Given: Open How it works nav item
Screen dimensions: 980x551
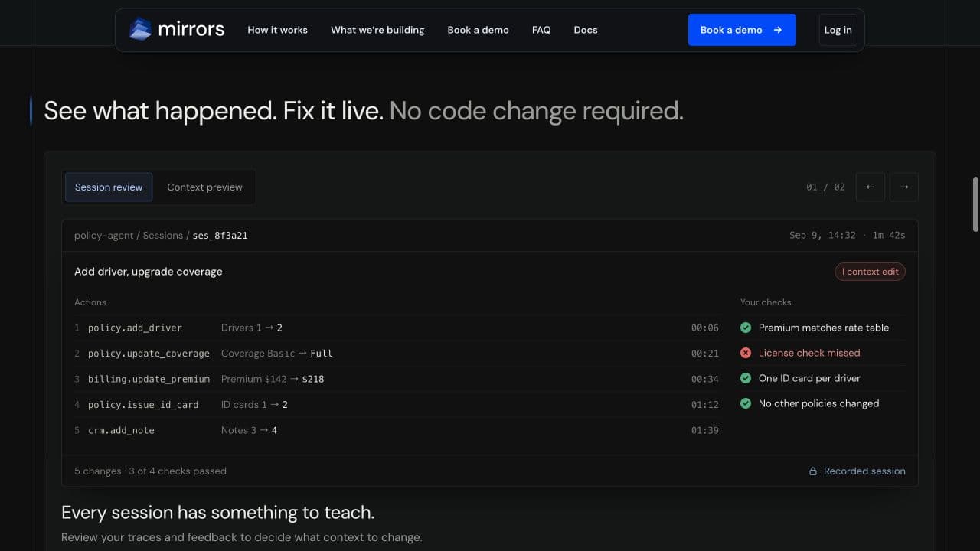Looking at the screenshot, I should 277,30.
